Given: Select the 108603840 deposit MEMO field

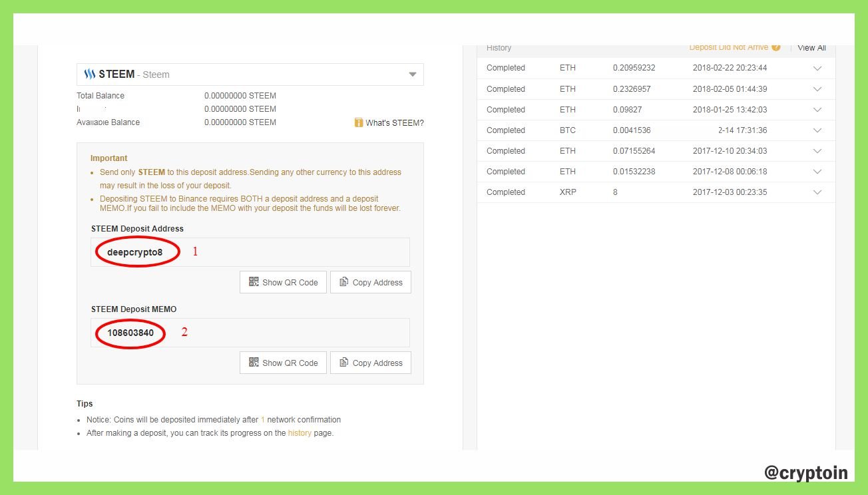Looking at the screenshot, I should (x=250, y=333).
